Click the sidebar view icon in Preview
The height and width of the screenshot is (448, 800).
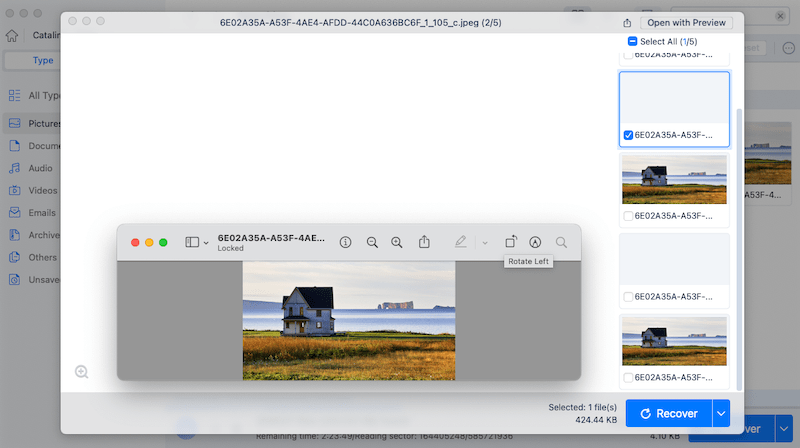click(x=192, y=242)
